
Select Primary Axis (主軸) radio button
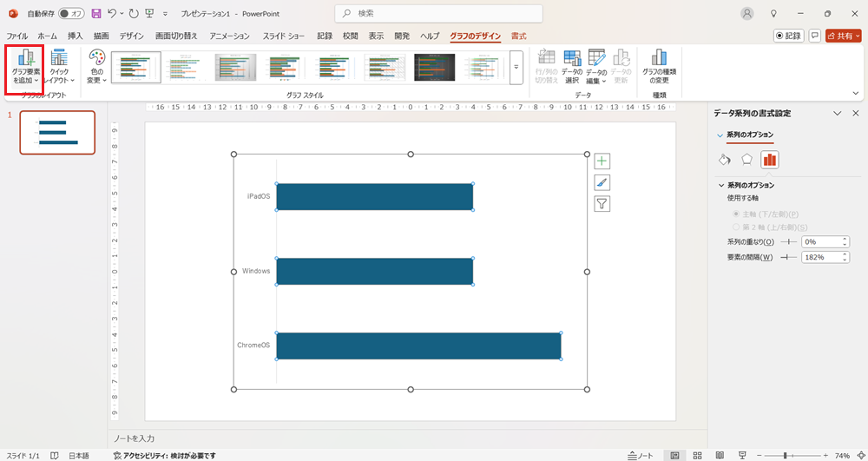coord(736,214)
